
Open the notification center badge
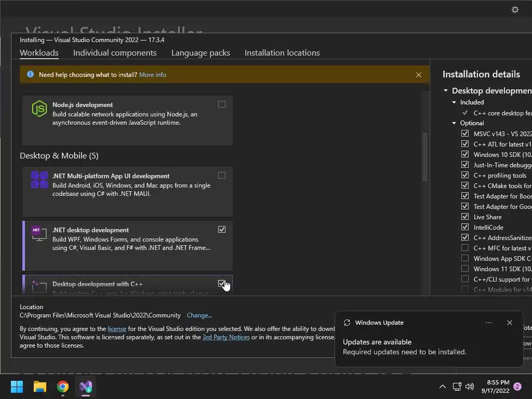click(x=517, y=387)
